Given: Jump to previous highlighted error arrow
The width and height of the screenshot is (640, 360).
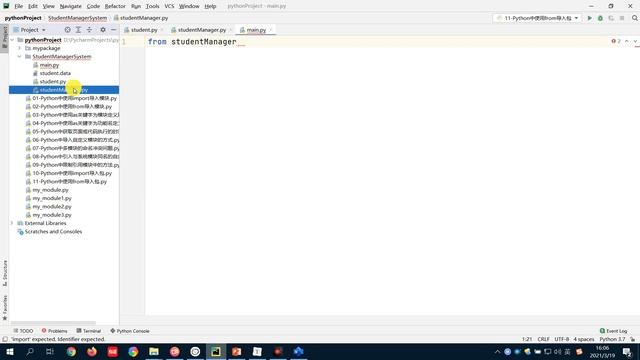Looking at the screenshot, I should [627, 41].
